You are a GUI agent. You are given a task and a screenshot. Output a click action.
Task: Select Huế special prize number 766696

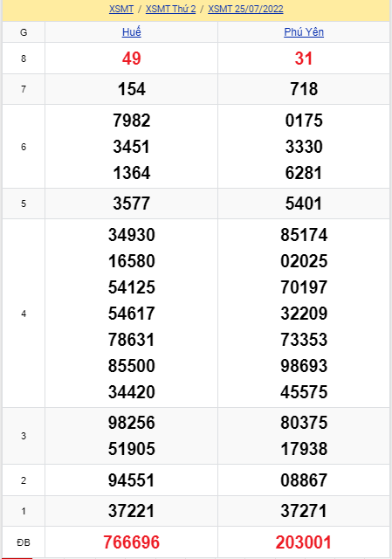coord(132,542)
